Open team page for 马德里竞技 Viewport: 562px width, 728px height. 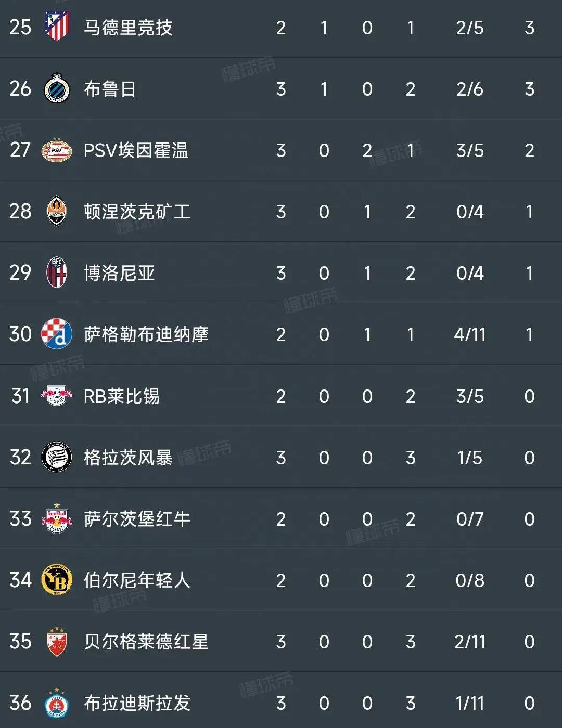(x=128, y=28)
